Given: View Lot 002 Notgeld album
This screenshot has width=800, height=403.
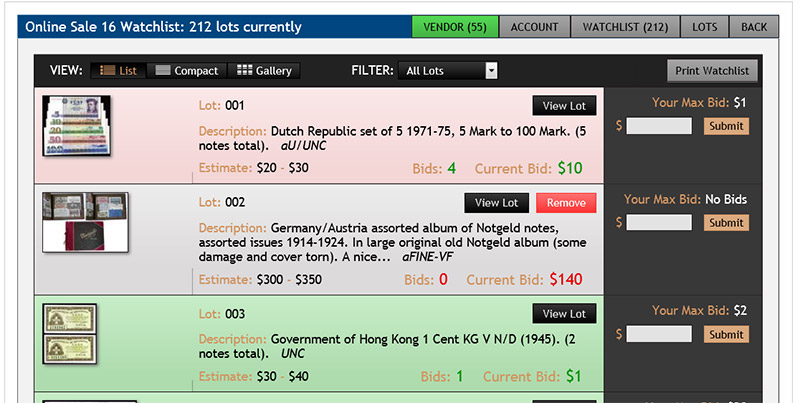Looking at the screenshot, I should pos(497,203).
